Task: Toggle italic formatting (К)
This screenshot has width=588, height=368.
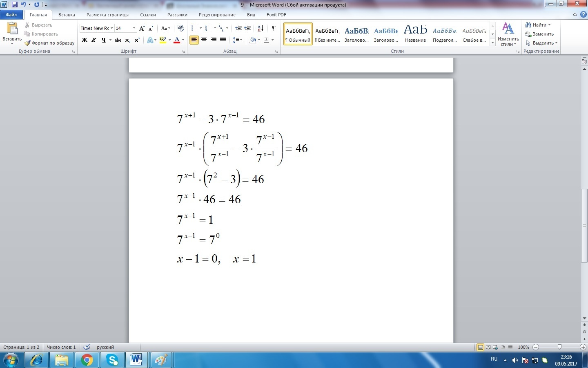Action: pyautogui.click(x=94, y=40)
